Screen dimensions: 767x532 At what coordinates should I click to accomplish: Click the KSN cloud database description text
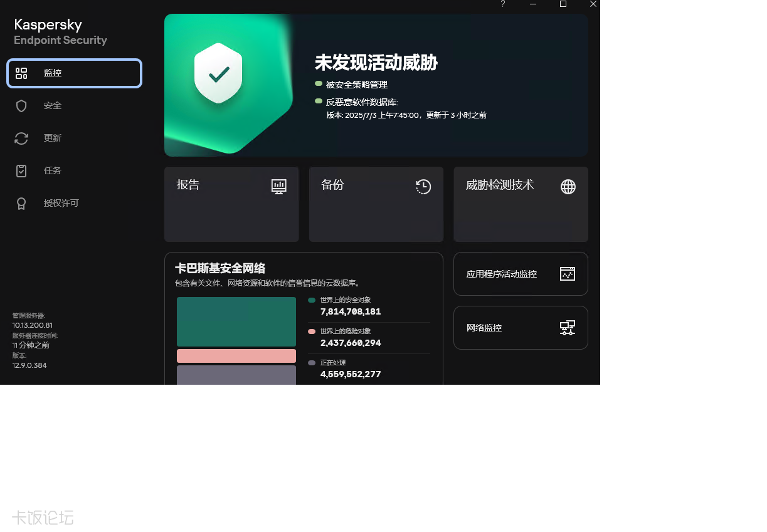pos(268,283)
